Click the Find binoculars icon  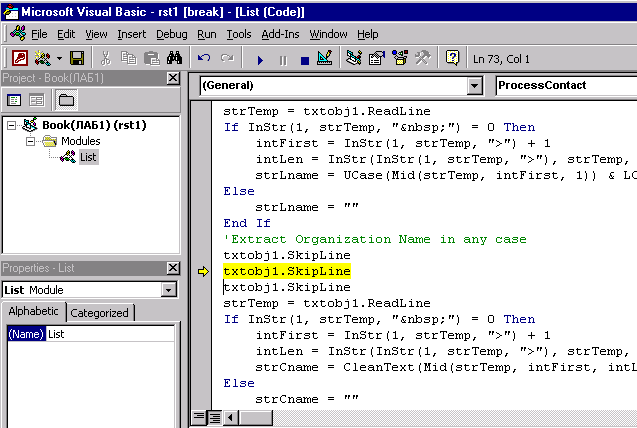172,59
